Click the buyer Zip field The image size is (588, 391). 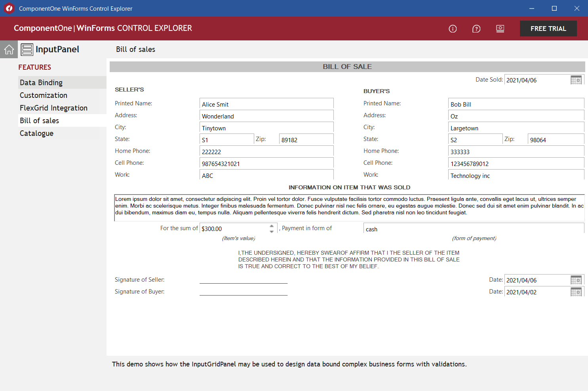556,139
